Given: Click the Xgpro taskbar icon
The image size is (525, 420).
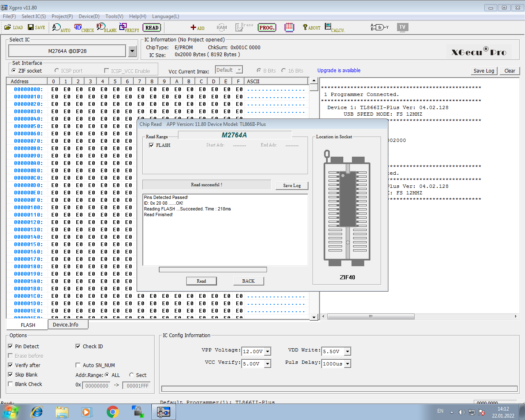Looking at the screenshot, I should pos(164,412).
